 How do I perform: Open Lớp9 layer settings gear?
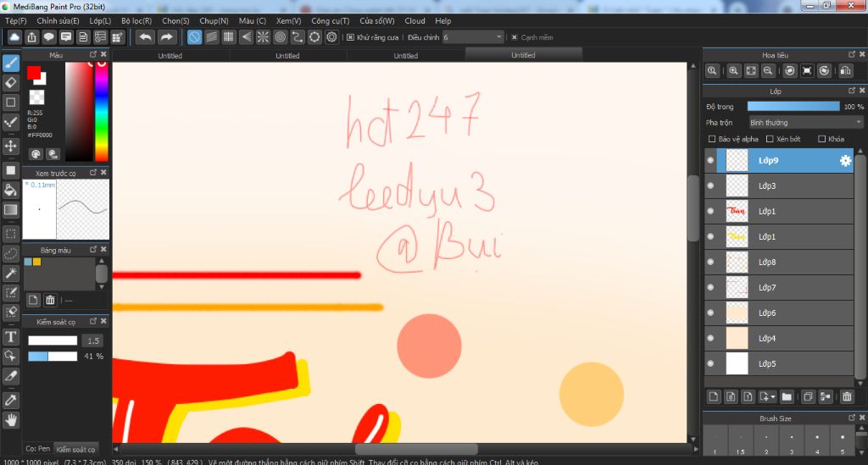pos(845,160)
